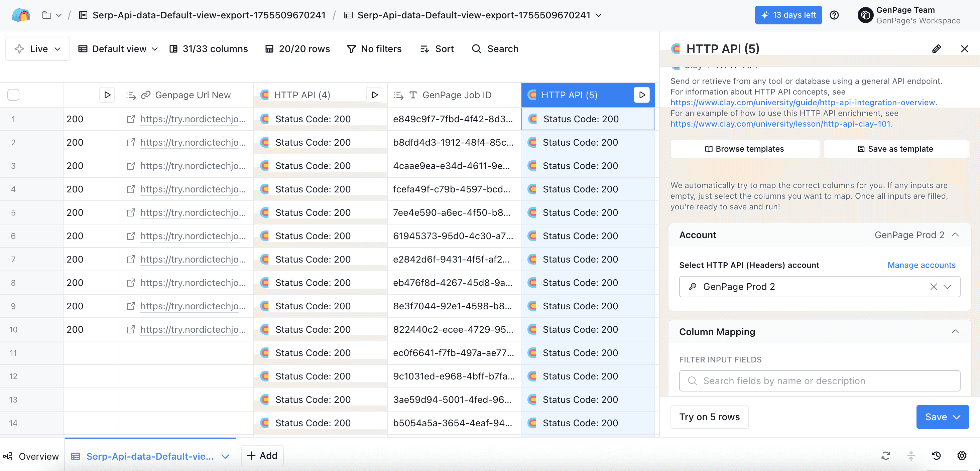Open the No filters menu

pos(374,49)
